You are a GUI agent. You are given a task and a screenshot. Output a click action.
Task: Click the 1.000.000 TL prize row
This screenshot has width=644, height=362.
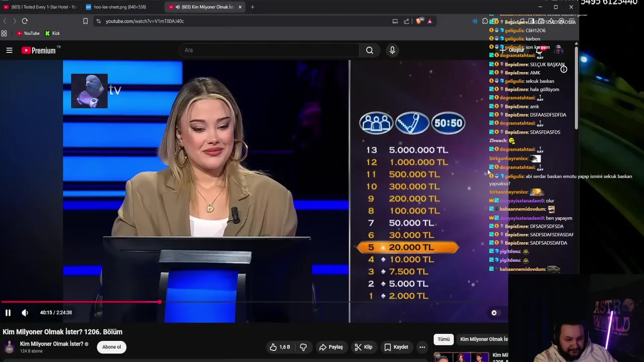408,162
